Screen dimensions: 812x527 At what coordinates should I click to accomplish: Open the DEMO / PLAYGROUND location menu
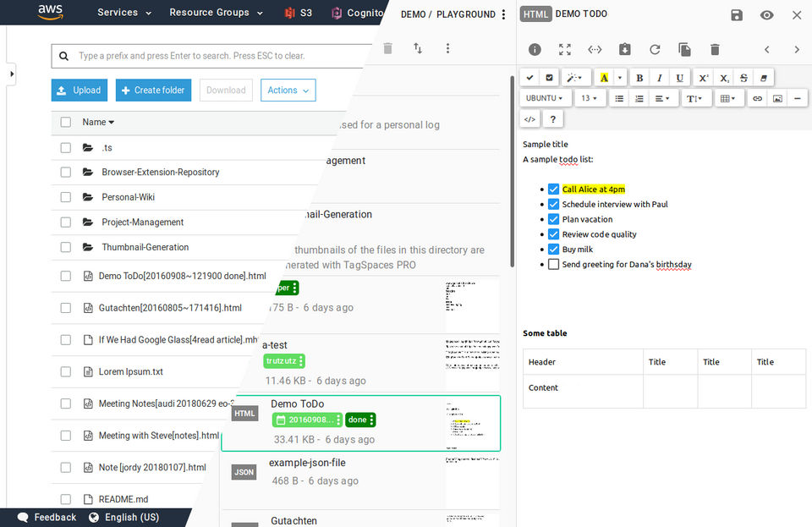(x=504, y=14)
